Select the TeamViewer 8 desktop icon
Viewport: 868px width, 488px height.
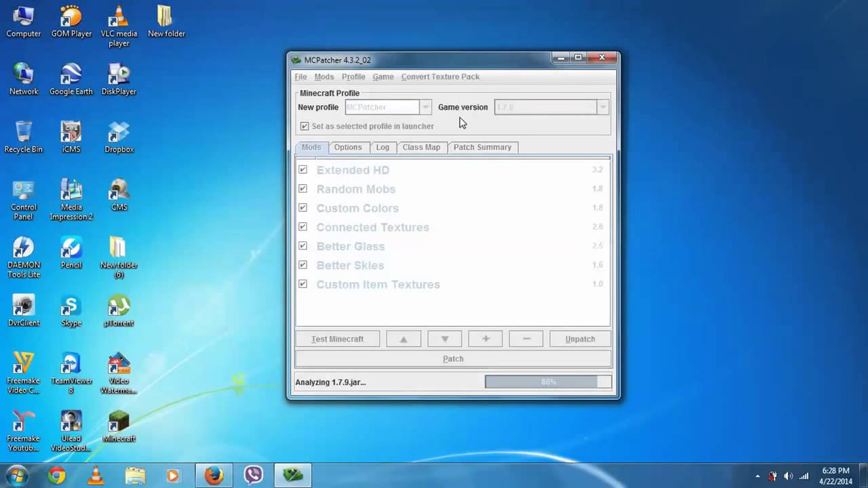[71, 373]
